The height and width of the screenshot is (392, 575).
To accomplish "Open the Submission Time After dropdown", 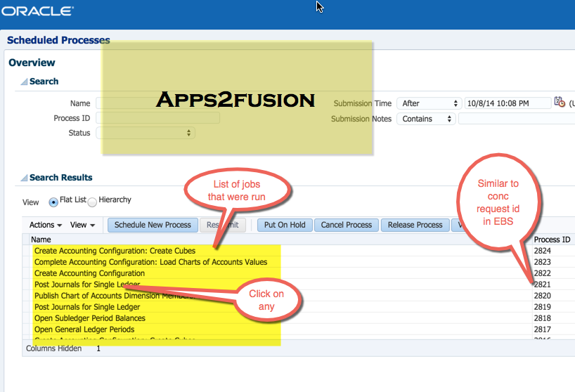I will click(x=429, y=103).
